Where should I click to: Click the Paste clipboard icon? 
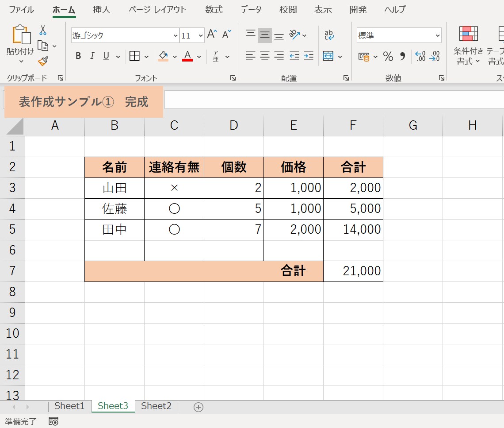coord(21,35)
